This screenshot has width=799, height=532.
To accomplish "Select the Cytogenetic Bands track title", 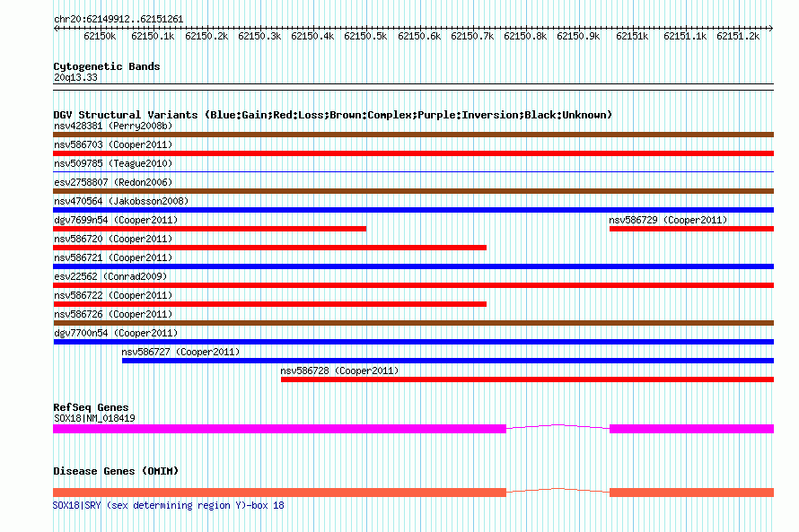I will pyautogui.click(x=107, y=66).
